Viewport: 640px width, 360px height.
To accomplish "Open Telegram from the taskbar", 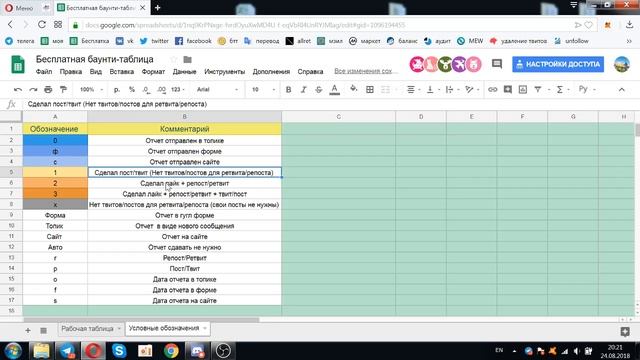I will pos(67,350).
